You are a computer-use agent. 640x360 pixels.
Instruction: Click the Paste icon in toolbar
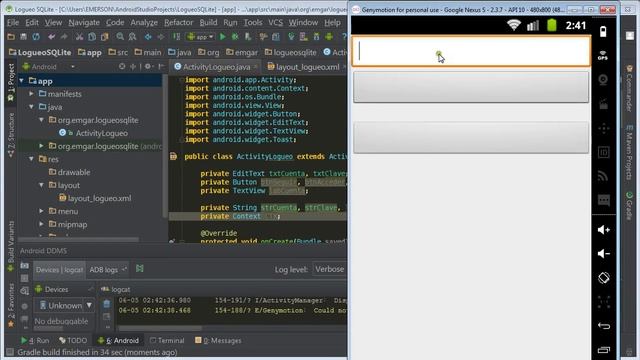pos(105,37)
